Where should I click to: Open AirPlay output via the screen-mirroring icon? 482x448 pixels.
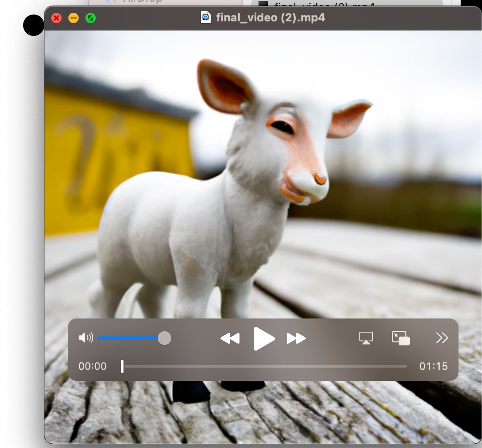[366, 338]
